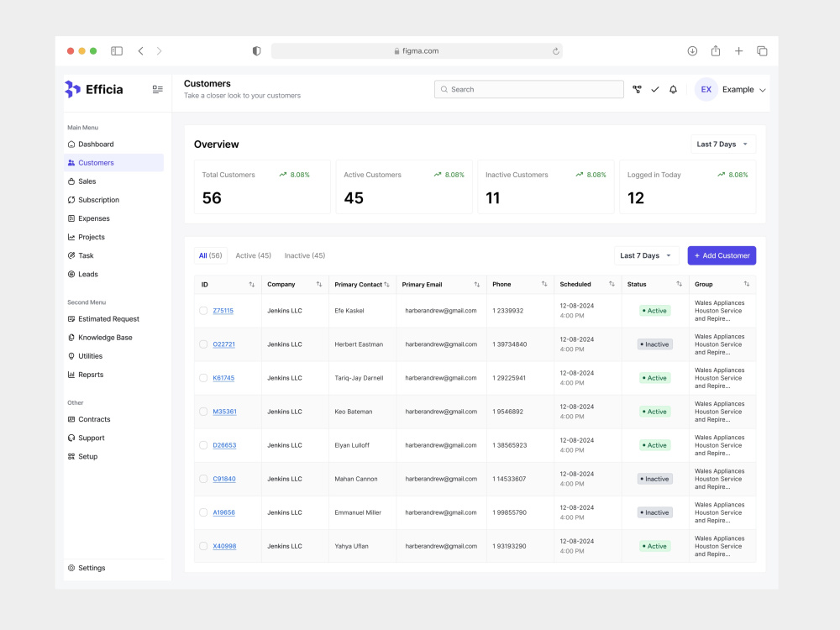This screenshot has height=630, width=840.
Task: Click Inactive status badge for O22721
Action: pos(654,344)
